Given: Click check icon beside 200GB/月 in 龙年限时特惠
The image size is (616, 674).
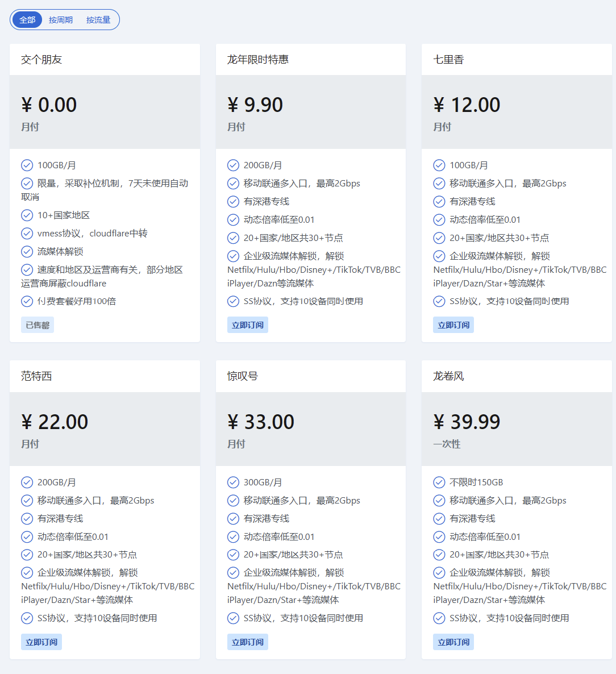Looking at the screenshot, I should click(x=233, y=165).
